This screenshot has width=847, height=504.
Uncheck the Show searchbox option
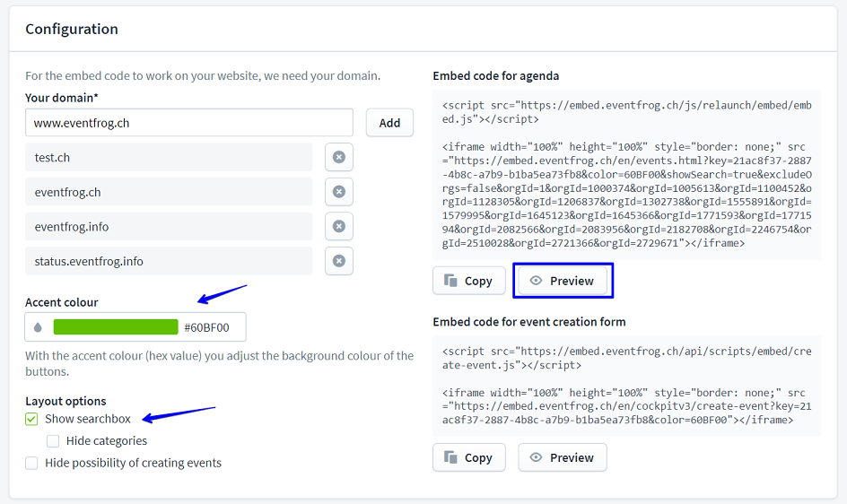tap(32, 419)
